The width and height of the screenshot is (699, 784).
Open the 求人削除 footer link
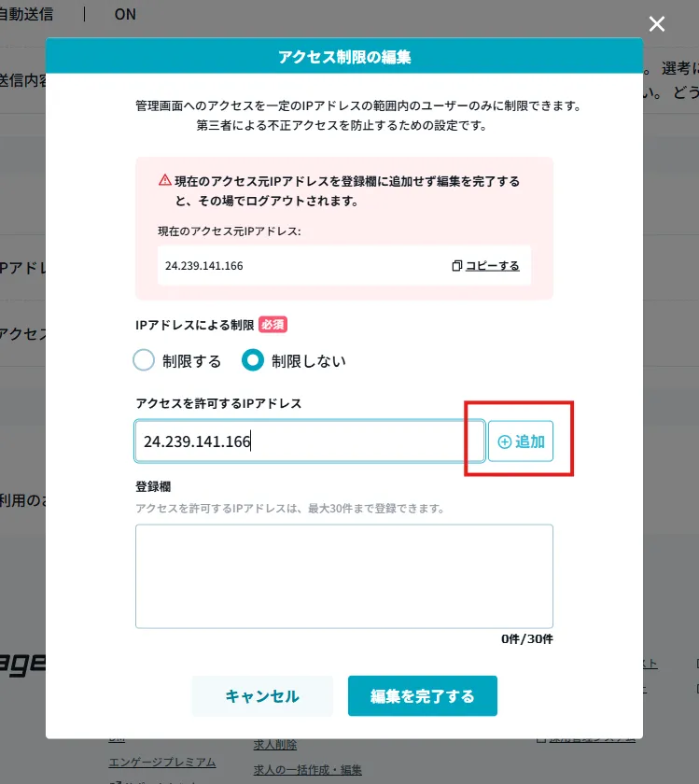[x=275, y=745]
